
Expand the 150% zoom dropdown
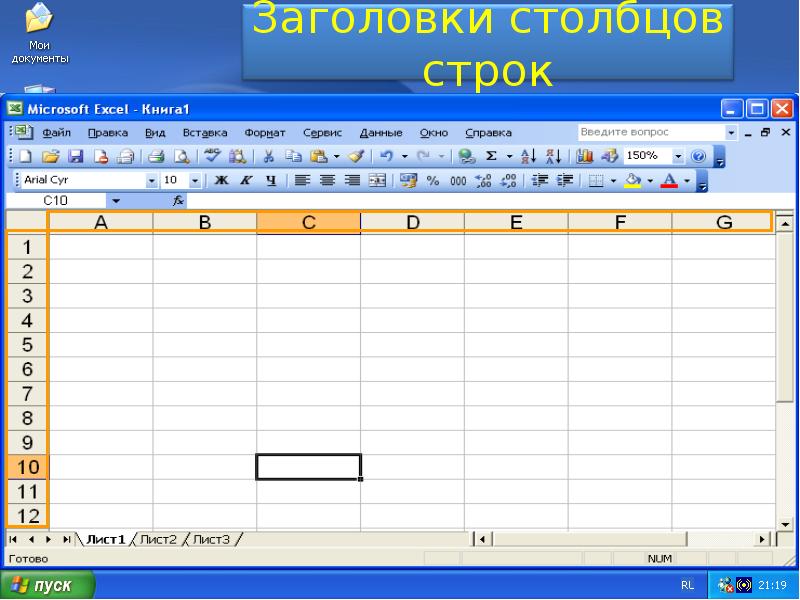(677, 156)
